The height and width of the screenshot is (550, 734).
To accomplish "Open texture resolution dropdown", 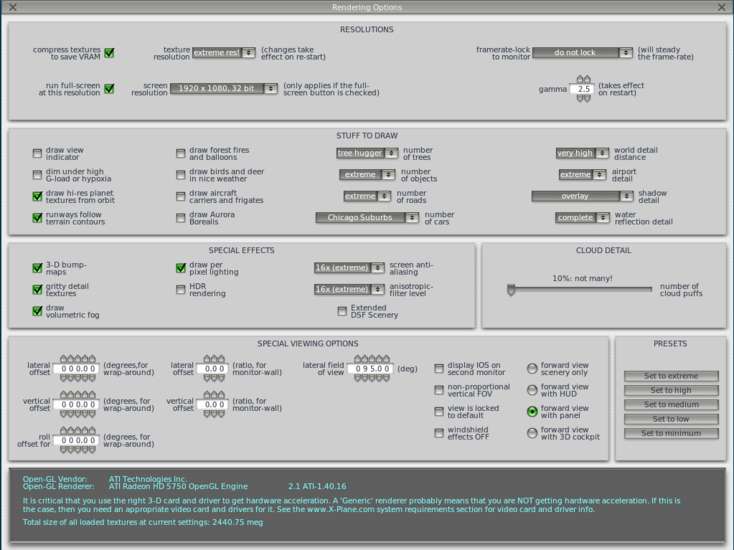I will click(224, 53).
